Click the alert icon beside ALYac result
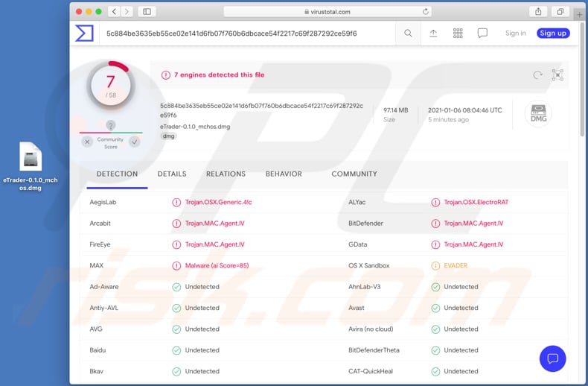Viewport: 588px width, 386px height. (x=435, y=203)
